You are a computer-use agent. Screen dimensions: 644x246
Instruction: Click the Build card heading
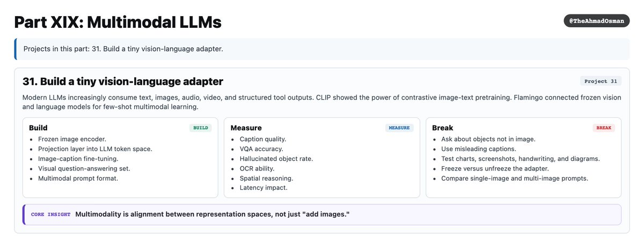coord(38,128)
